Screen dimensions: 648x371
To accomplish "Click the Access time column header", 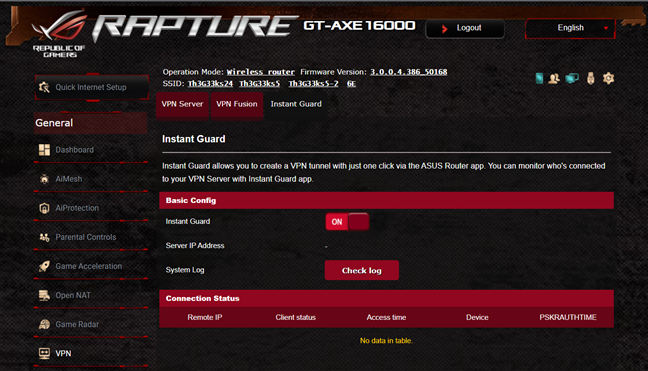I will (x=386, y=317).
